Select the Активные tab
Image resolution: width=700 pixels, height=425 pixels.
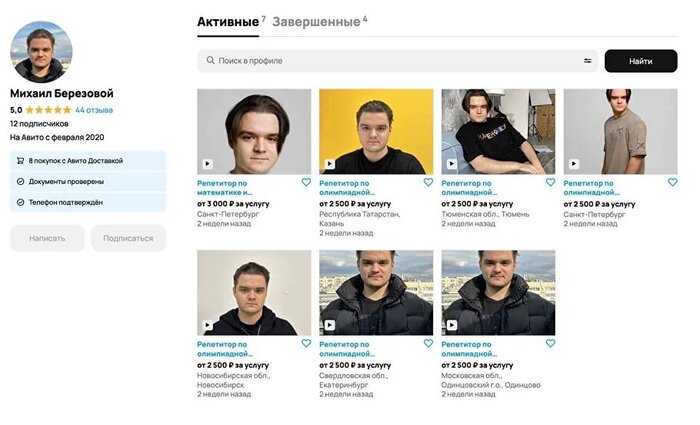pos(228,22)
